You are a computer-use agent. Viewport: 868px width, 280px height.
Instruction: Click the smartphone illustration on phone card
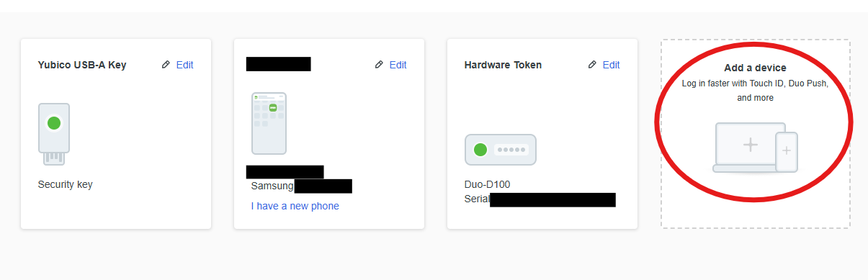tap(269, 123)
